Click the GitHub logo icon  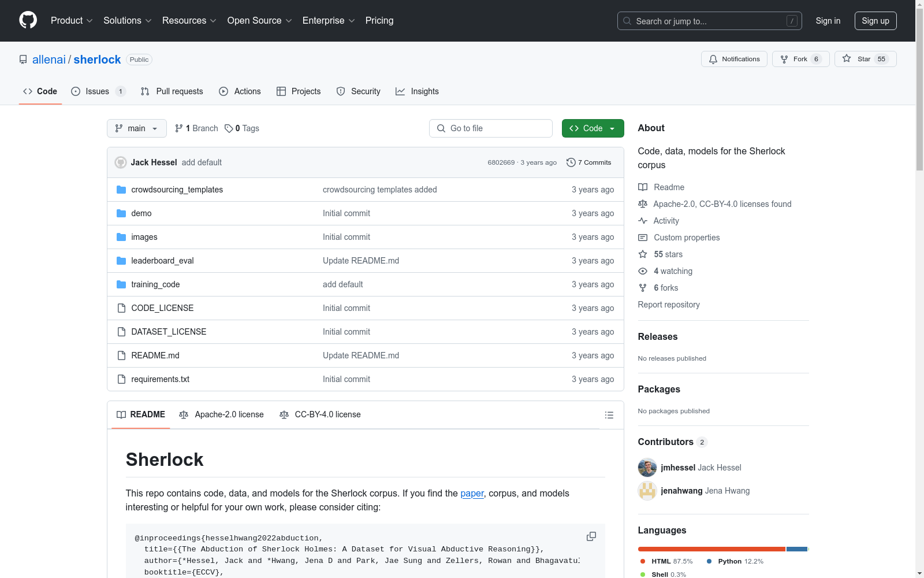(x=28, y=20)
